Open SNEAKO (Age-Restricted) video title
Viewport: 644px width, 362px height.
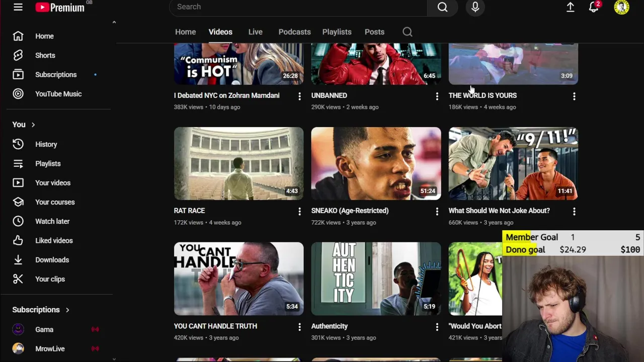[x=350, y=211]
